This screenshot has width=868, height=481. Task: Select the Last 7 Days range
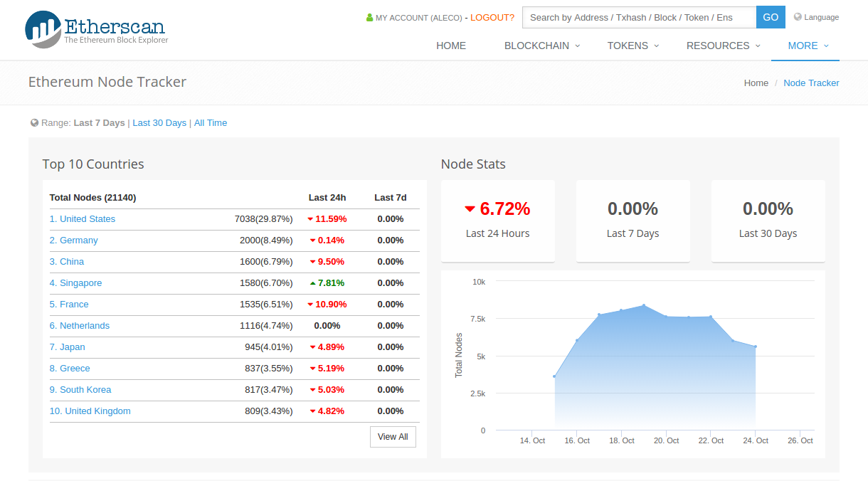(99, 123)
